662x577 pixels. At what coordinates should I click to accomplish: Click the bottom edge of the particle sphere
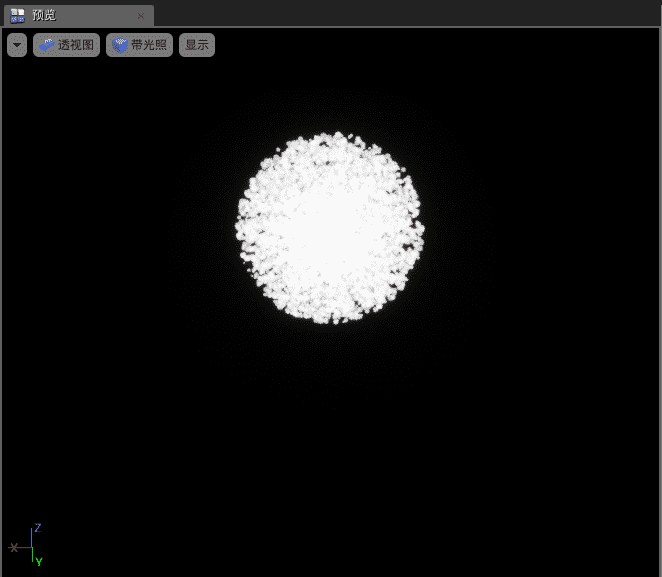(330, 321)
